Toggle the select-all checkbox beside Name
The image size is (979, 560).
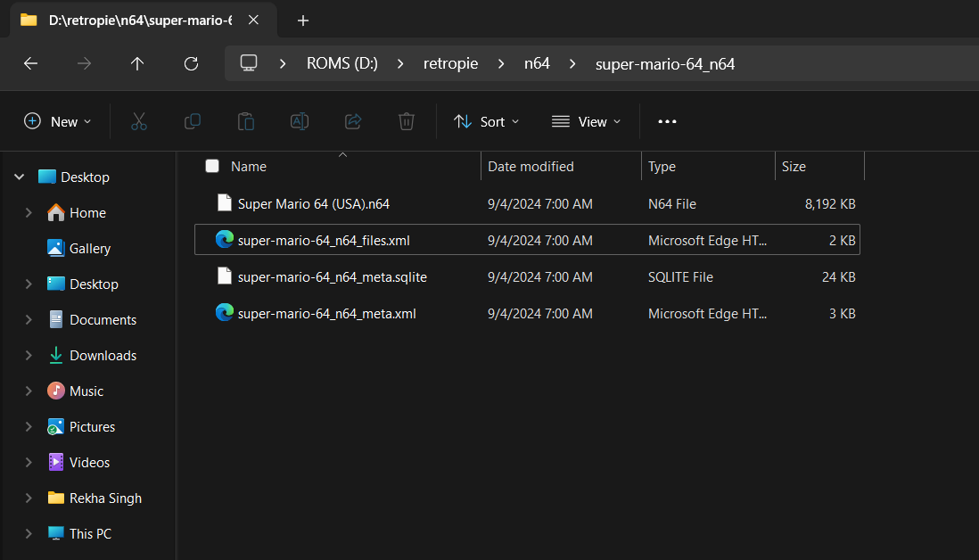coord(212,166)
